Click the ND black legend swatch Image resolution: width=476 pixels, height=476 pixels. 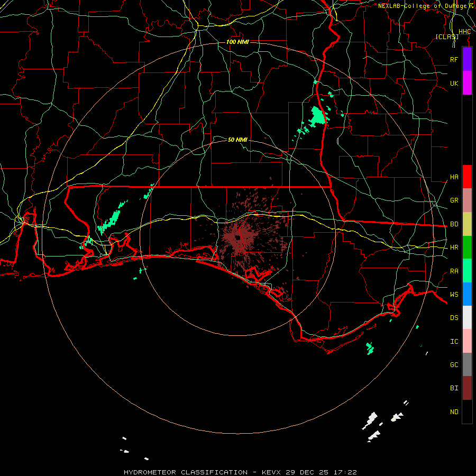pos(467,411)
